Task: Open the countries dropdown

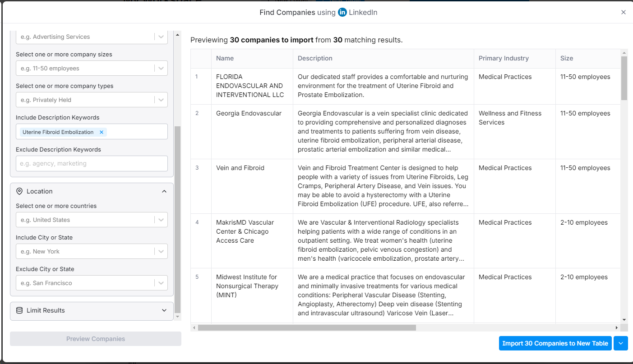Action: (161, 220)
